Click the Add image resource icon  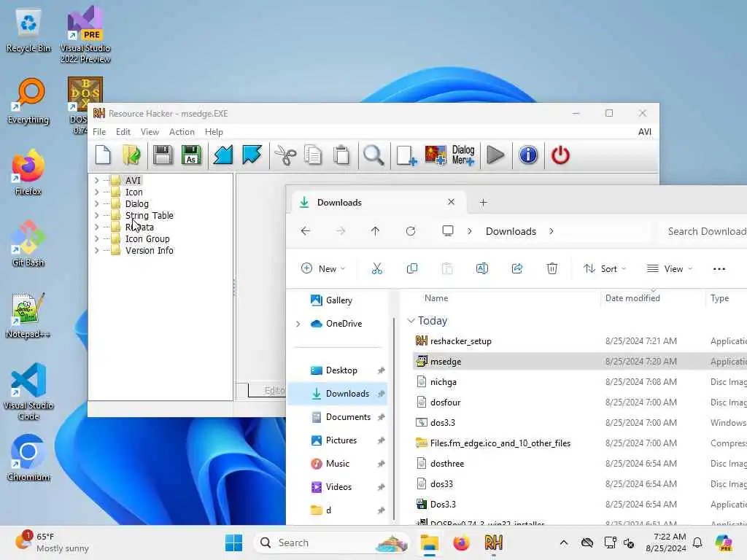(x=436, y=155)
